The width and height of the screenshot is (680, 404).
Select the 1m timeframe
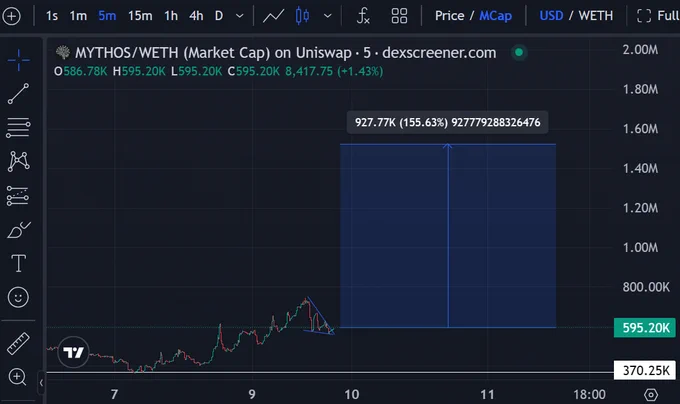78,16
